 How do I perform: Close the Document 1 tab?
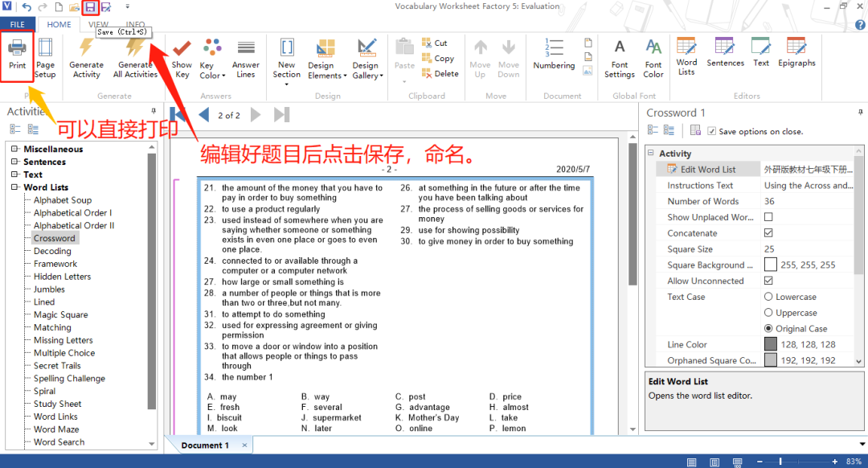pos(244,445)
